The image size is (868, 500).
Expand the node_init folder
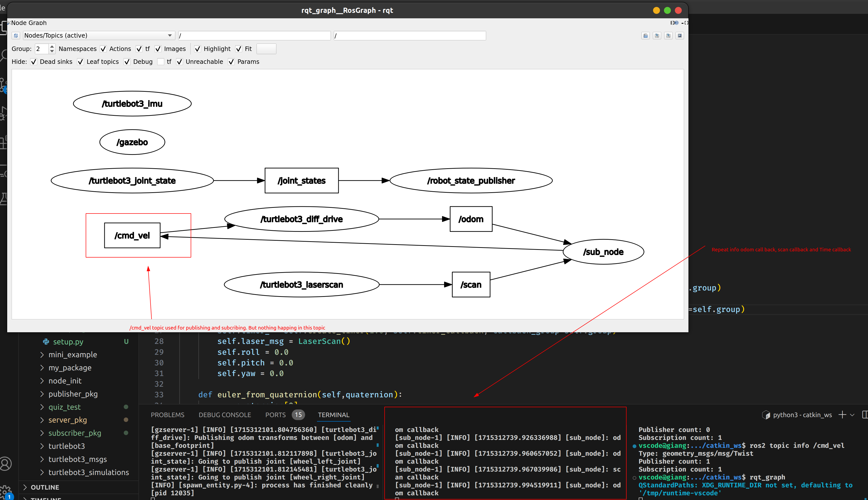(42, 381)
